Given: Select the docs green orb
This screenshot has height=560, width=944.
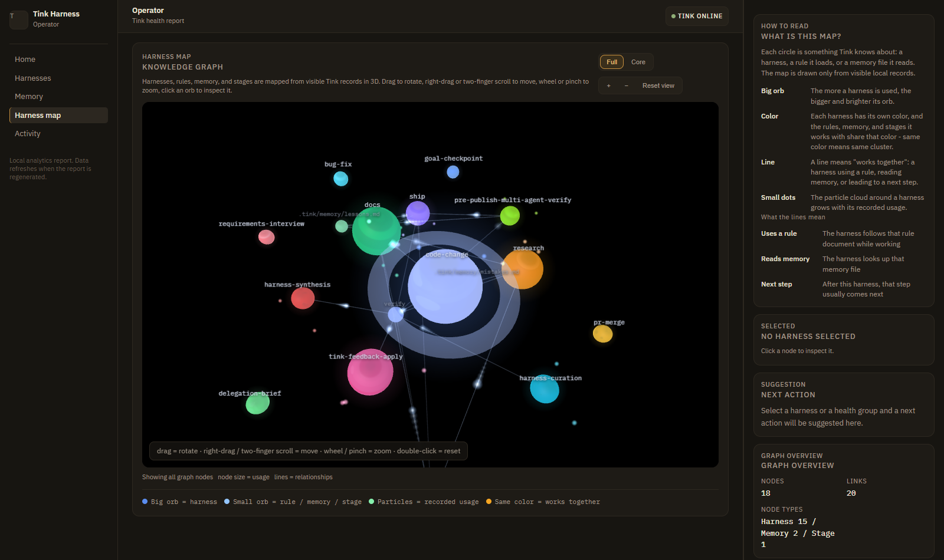Looking at the screenshot, I should pos(376,231).
